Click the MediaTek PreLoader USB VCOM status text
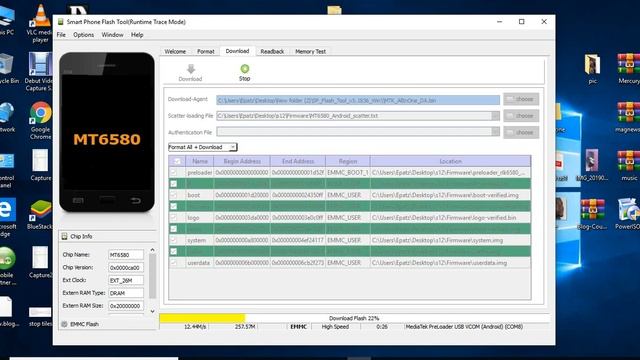The width and height of the screenshot is (640, 360). [x=464, y=327]
